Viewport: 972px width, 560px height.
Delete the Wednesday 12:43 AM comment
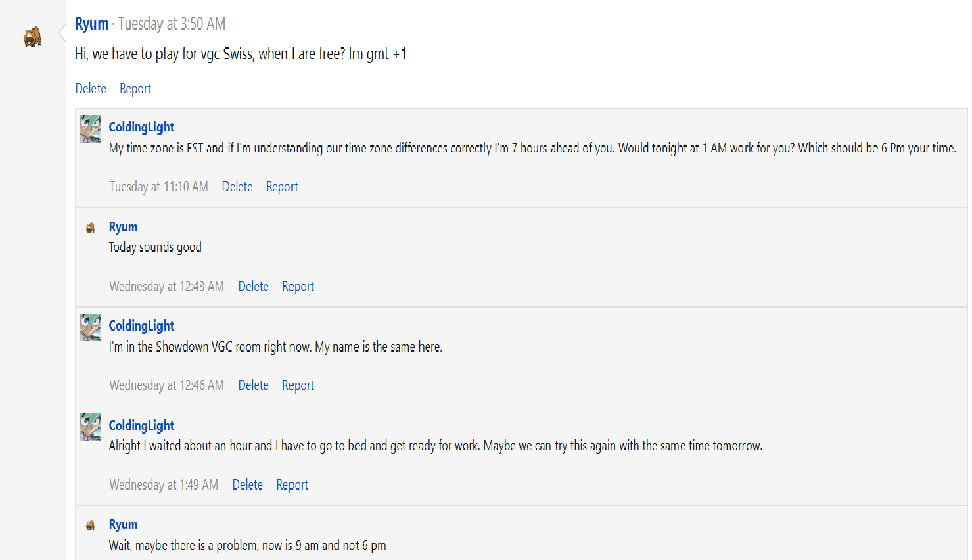point(253,287)
